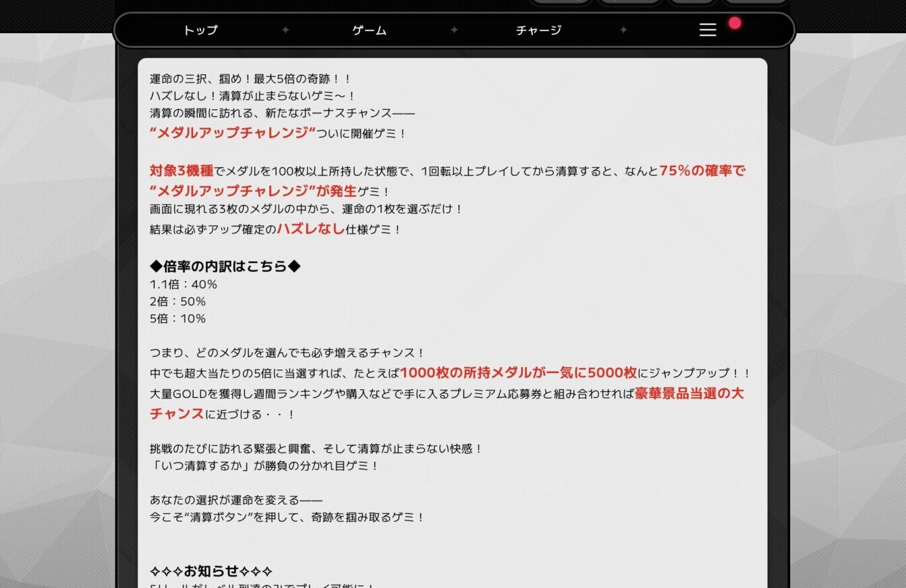Image resolution: width=906 pixels, height=588 pixels.
Task: Click the 「いつ清算するか」 sentence
Action: (264, 466)
